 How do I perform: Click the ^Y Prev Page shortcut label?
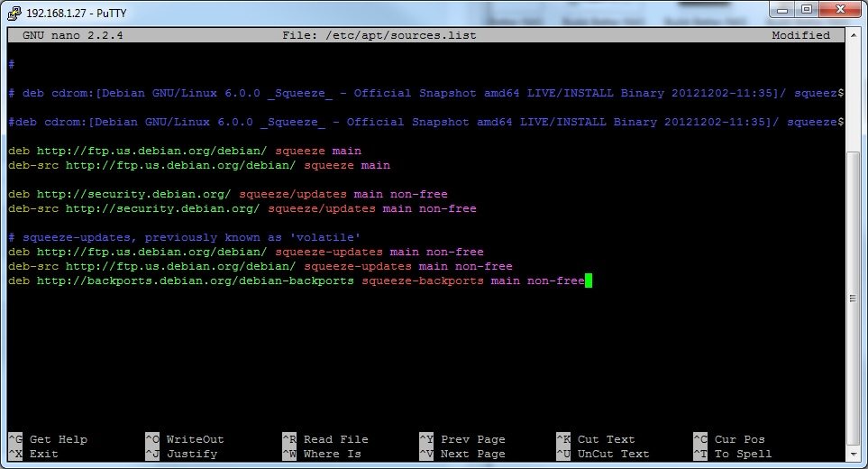coord(462,439)
